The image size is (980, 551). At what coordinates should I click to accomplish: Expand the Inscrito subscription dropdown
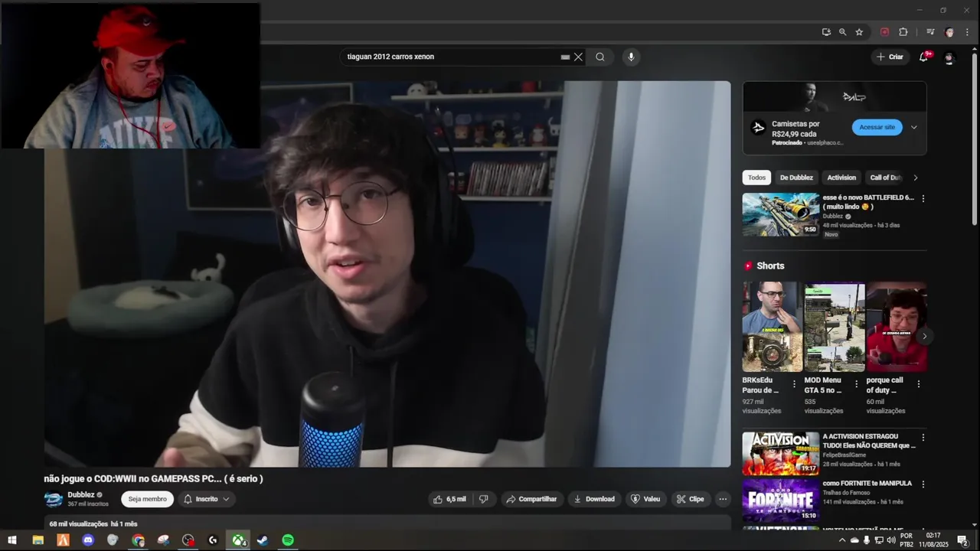click(x=207, y=499)
